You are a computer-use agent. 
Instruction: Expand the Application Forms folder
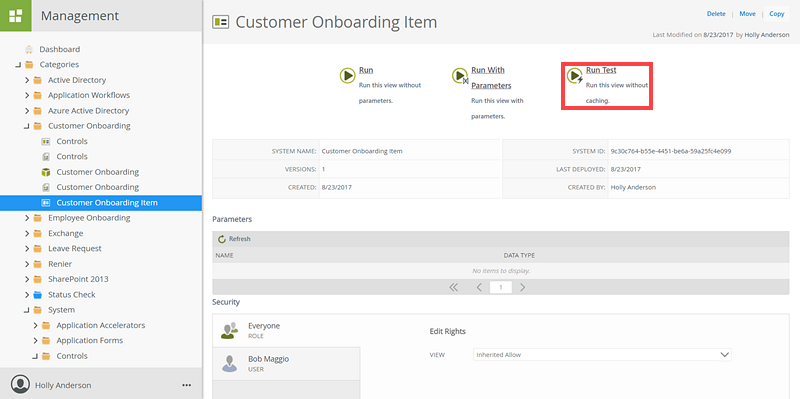[35, 340]
